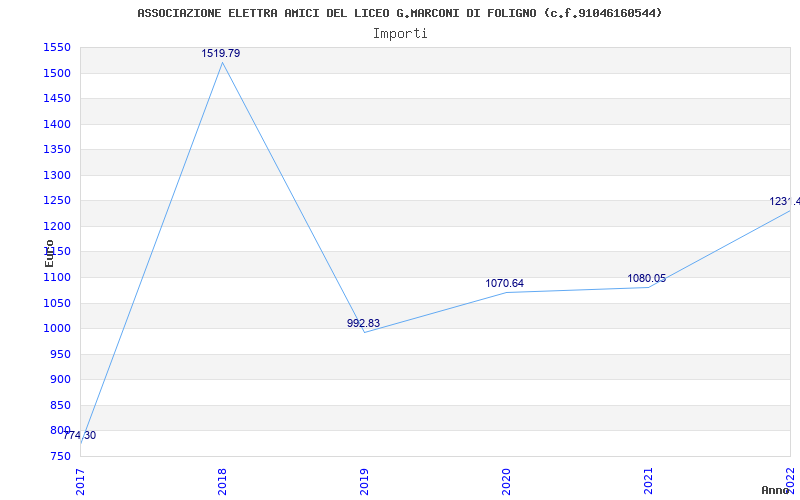The image size is (800, 500).
Task: Click the 1250 y-axis tick label
Action: coord(57,201)
